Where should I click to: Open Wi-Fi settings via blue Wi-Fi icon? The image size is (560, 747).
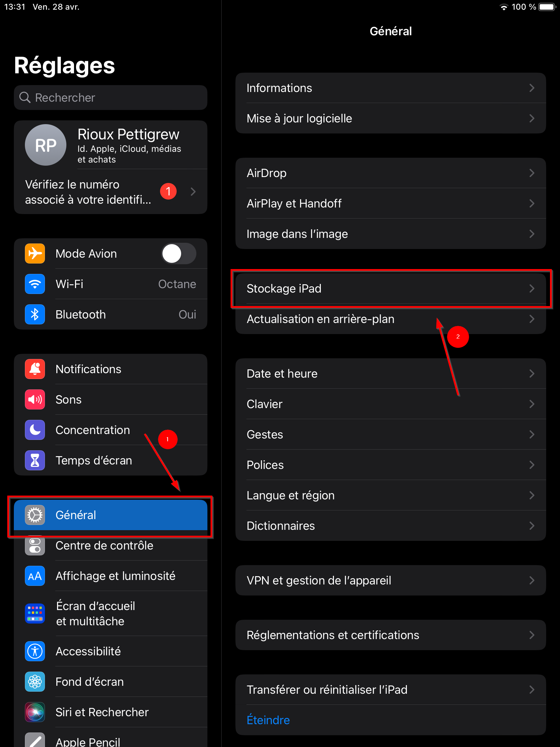pos(35,284)
